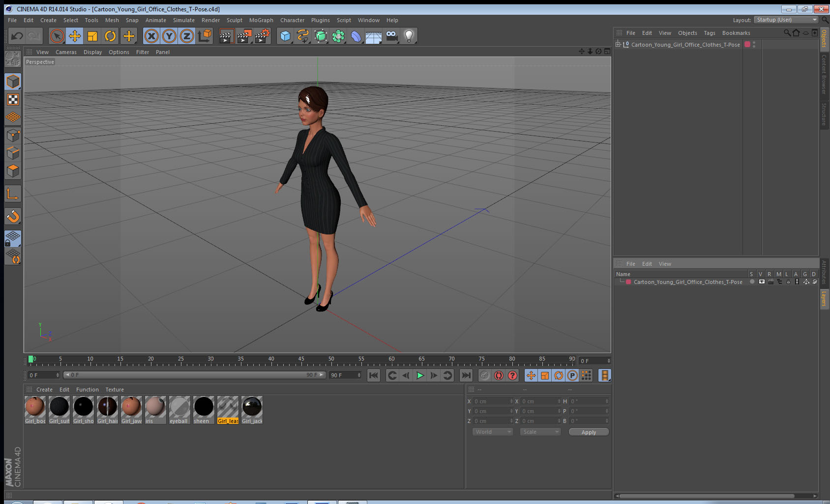Open the World coordinate dropdown
The height and width of the screenshot is (504, 830).
coord(493,432)
